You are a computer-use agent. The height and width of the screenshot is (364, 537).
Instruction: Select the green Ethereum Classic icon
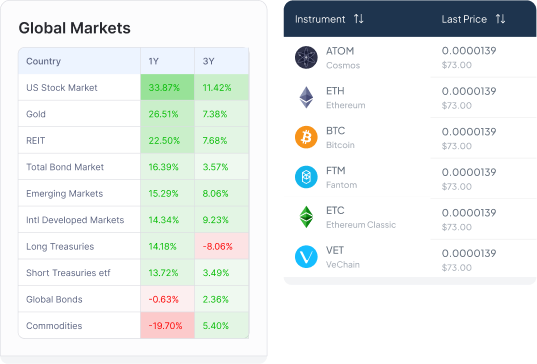(x=306, y=217)
